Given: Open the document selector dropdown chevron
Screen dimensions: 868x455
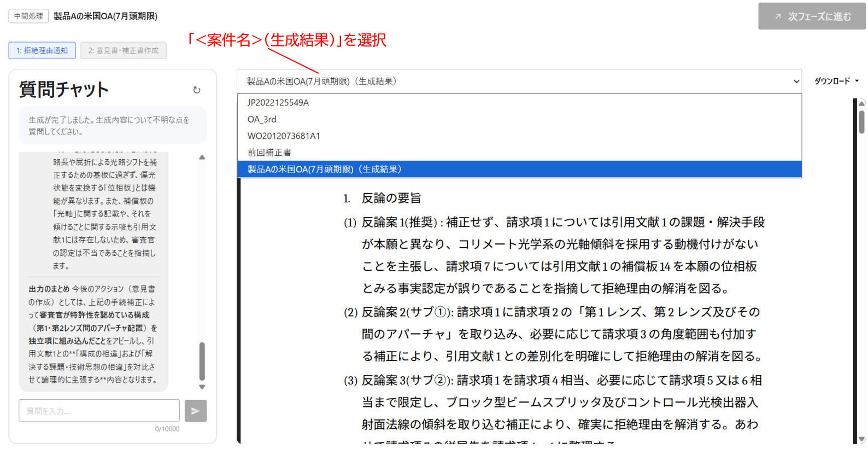Looking at the screenshot, I should 796,81.
